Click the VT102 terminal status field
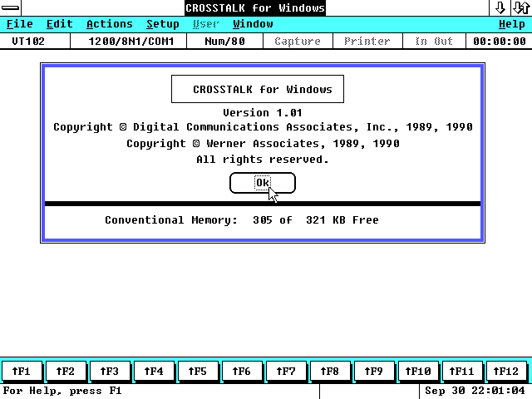532x399 pixels. (35, 42)
